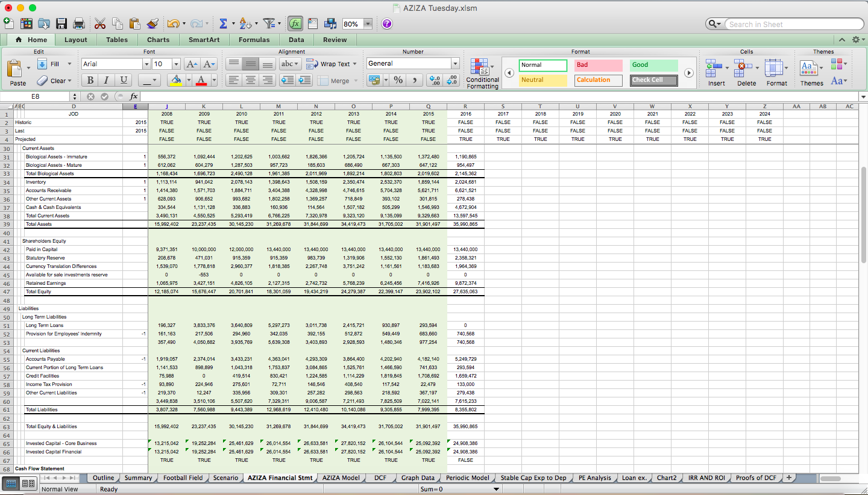Open the General number format dropdown

pyautogui.click(x=456, y=63)
